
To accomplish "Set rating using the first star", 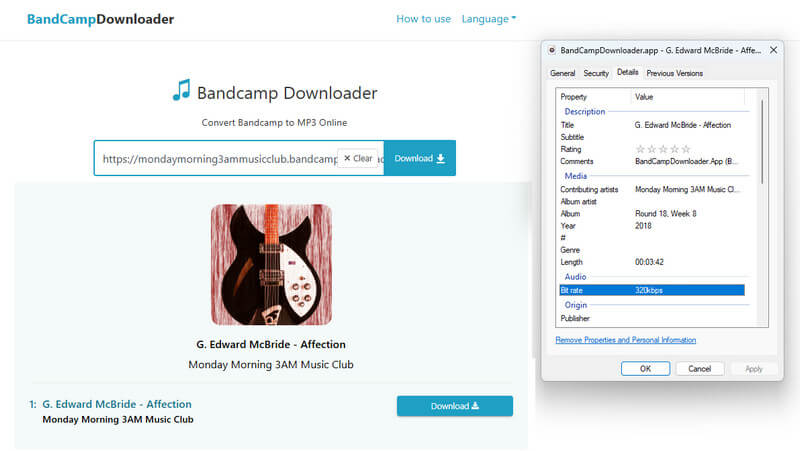I will pyautogui.click(x=640, y=149).
